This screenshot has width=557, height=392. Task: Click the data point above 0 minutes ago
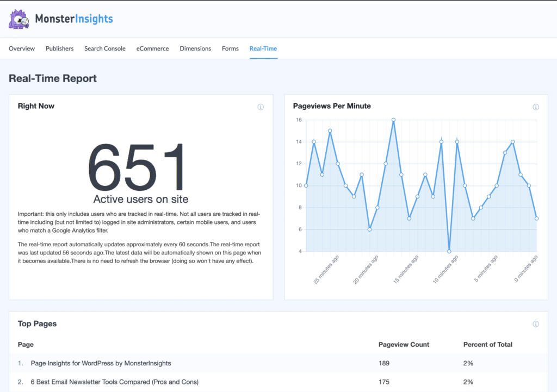coord(536,217)
